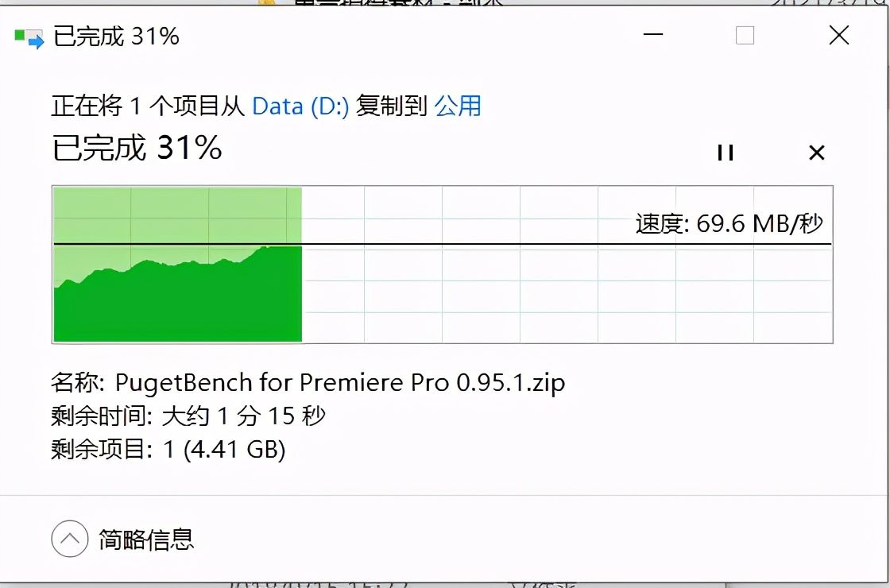Click the PugetBench for Premiere Pro 0.95.1.zip filename
The width and height of the screenshot is (890, 588).
(340, 383)
